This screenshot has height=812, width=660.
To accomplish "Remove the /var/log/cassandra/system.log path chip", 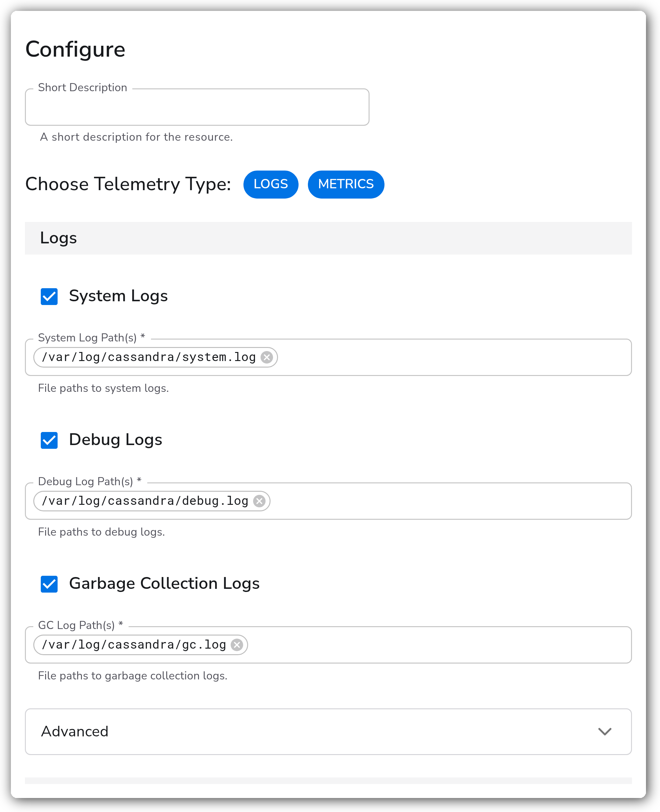I will click(x=267, y=357).
